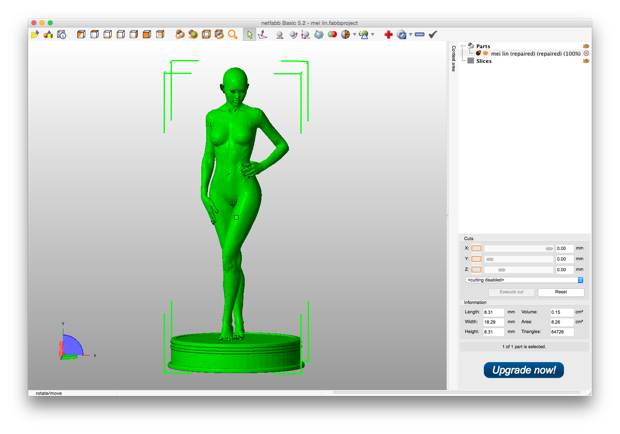The image size is (620, 434).
Task: Click the blue circular measure icon
Action: 402,35
